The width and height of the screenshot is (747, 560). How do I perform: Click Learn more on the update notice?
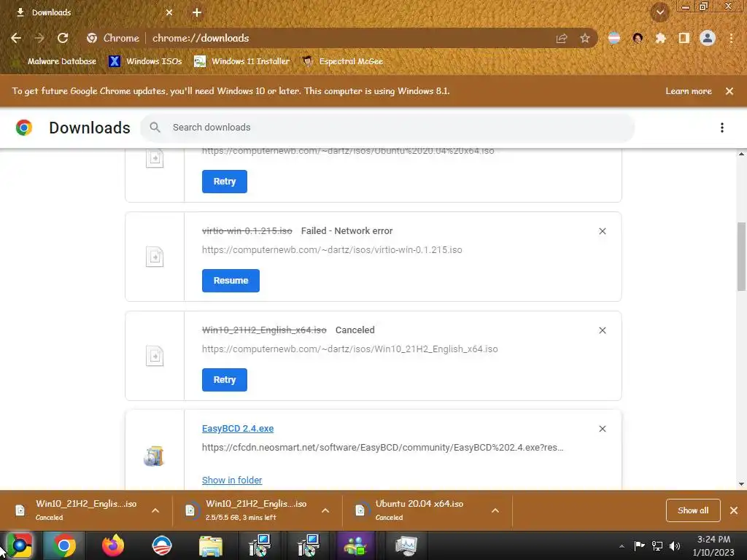689,91
